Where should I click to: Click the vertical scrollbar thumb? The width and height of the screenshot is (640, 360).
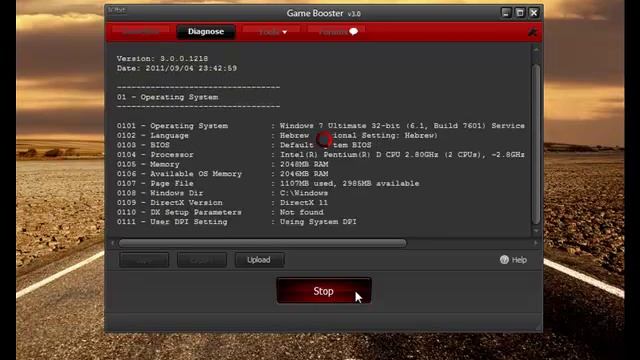(536, 144)
